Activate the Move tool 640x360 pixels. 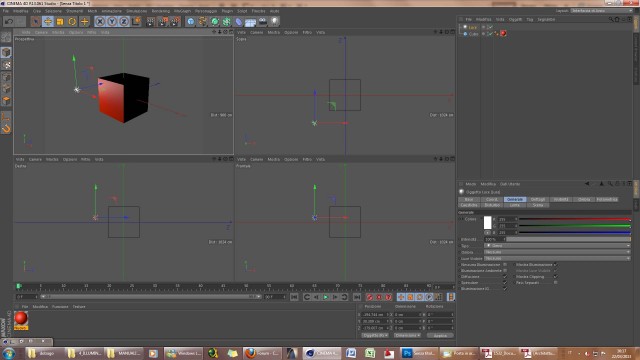(48, 21)
